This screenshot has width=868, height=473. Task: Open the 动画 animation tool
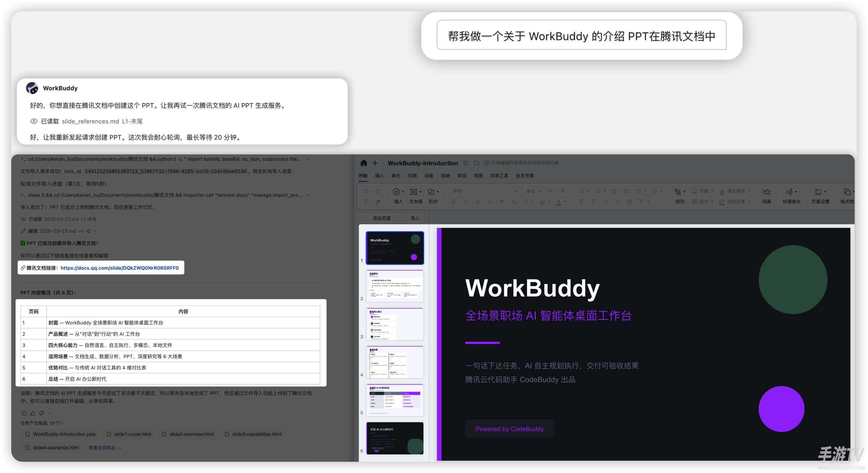tap(766, 196)
